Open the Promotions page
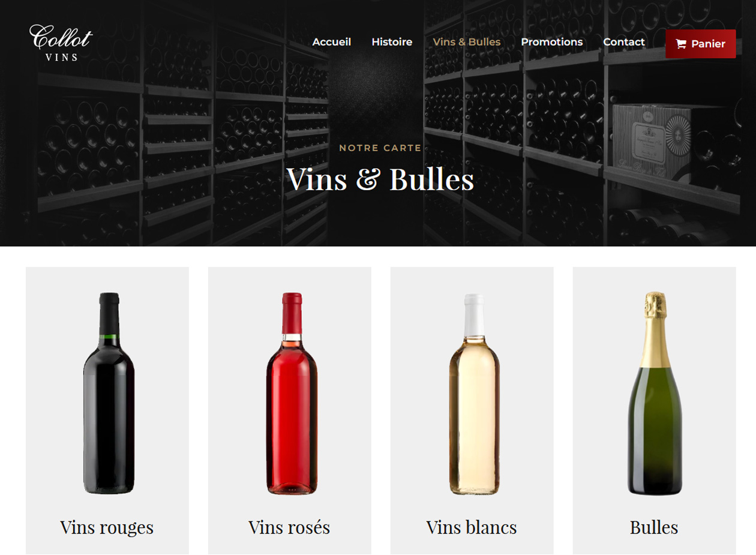The image size is (756, 555). 552,42
